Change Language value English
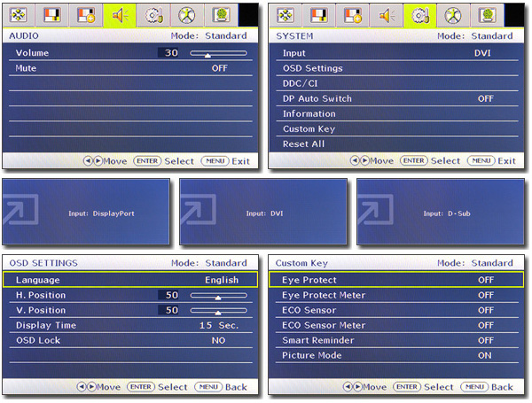532x403 pixels. tap(222, 280)
